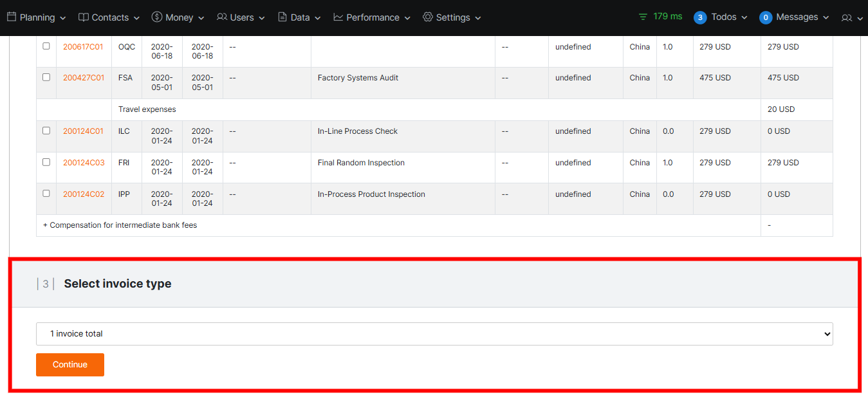
Task: Check the box for order 200427C01
Action: tap(46, 77)
